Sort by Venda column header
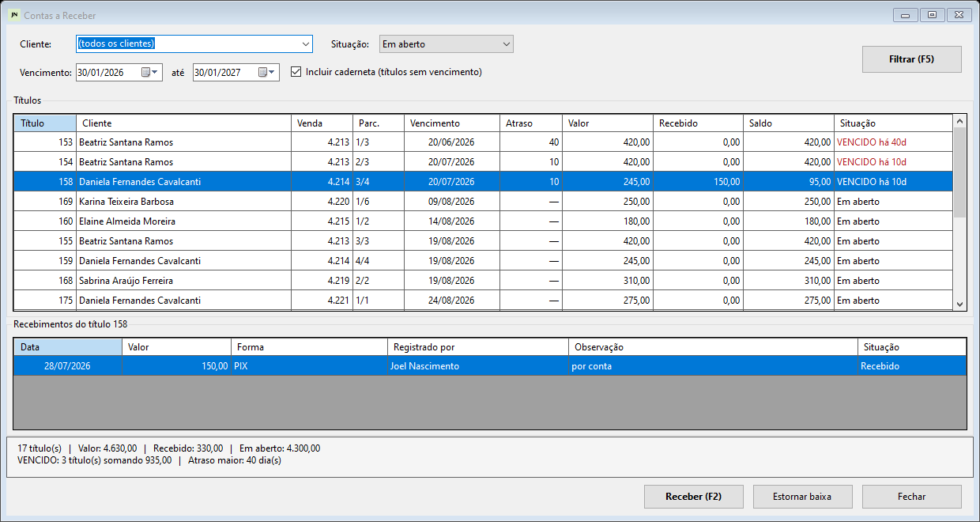Image resolution: width=980 pixels, height=522 pixels. [x=322, y=123]
